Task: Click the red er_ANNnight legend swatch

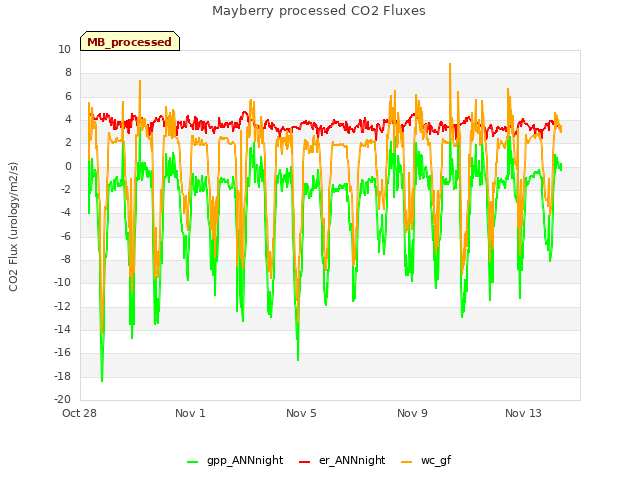Action: pyautogui.click(x=304, y=462)
